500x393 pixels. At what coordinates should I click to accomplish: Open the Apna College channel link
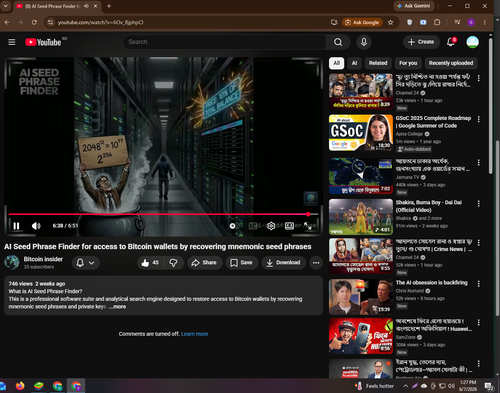pos(409,134)
